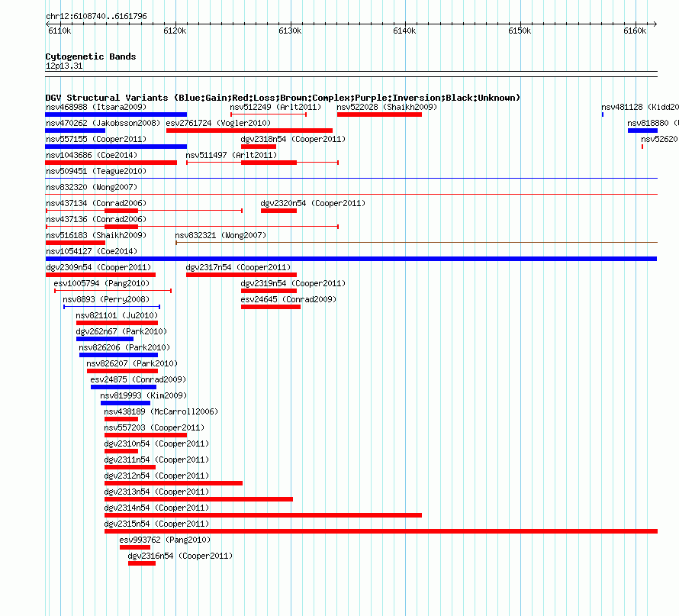The image size is (679, 616).
Task: Select dgv2319n54 (Cooper2011) label
Action: 293,283
